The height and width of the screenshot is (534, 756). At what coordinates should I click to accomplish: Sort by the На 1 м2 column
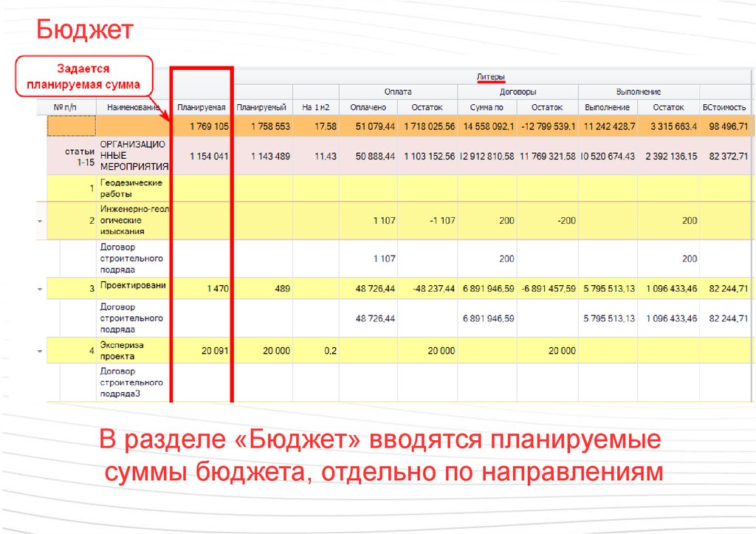tap(315, 108)
